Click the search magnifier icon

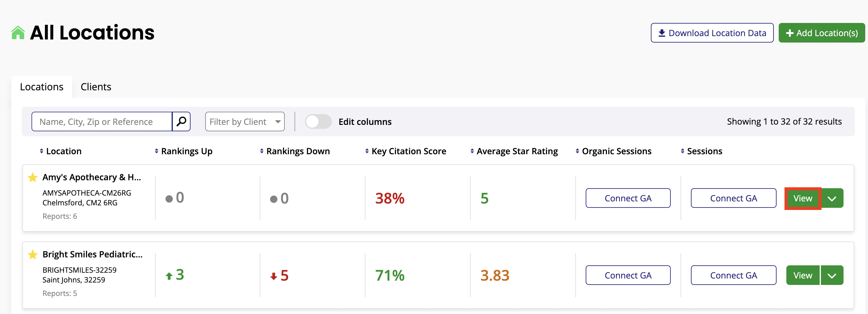pyautogui.click(x=181, y=121)
